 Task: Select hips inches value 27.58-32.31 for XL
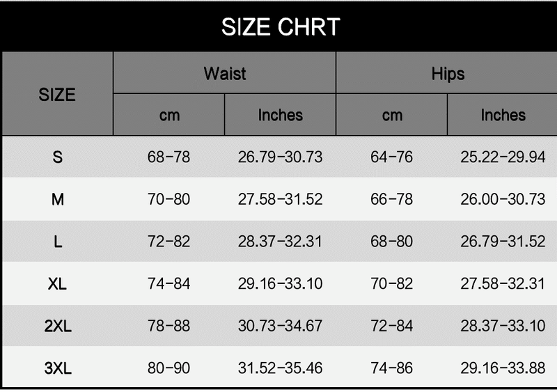(x=503, y=284)
